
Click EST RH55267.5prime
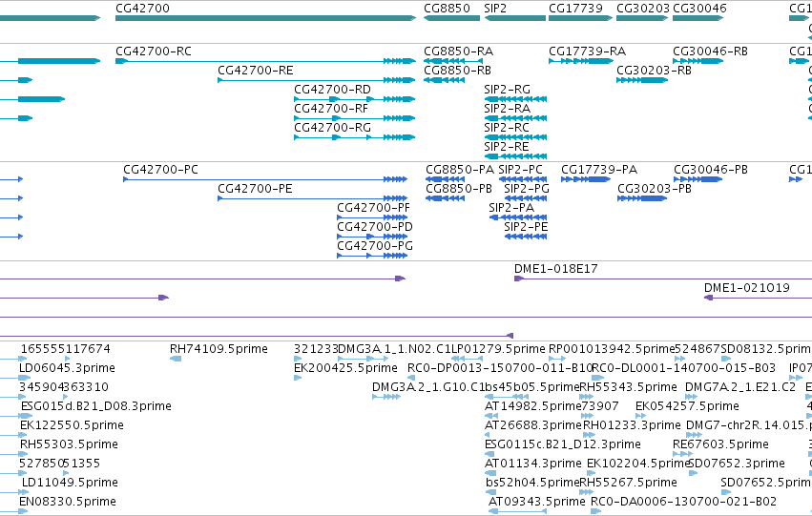point(586,492)
